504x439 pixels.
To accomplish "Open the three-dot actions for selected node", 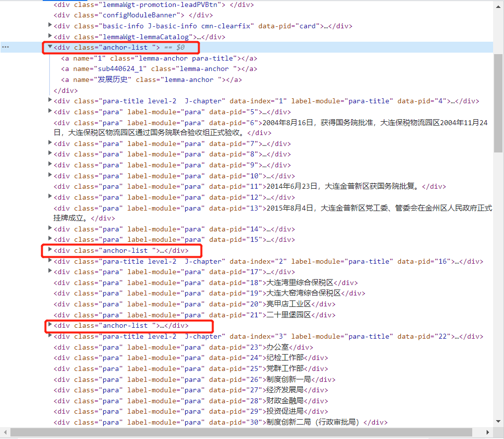I will (5, 47).
